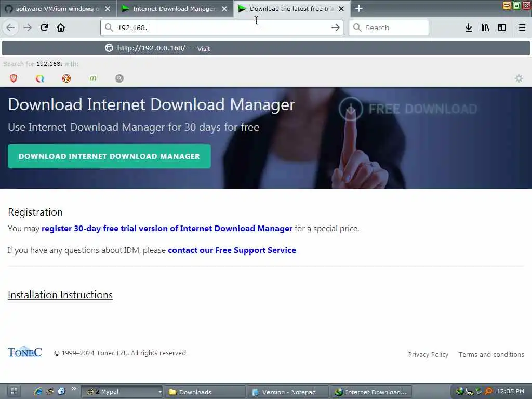Screen dimensions: 532x399
Task: Open the Terms and conditions link
Action: point(491,354)
